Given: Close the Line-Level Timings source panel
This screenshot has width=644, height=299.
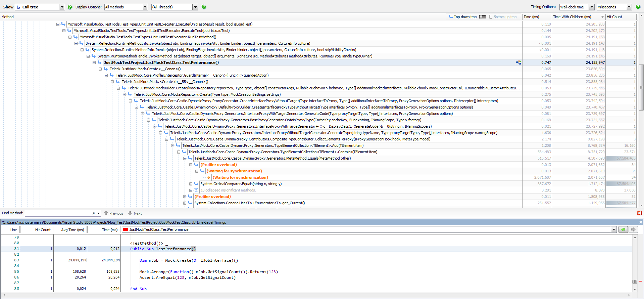Looking at the screenshot, I should [640, 222].
